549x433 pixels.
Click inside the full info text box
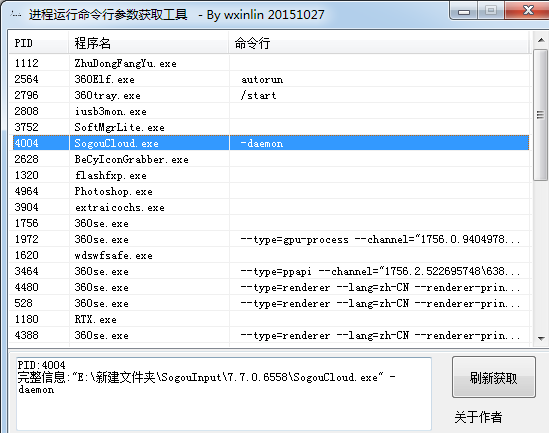pyautogui.click(x=224, y=394)
